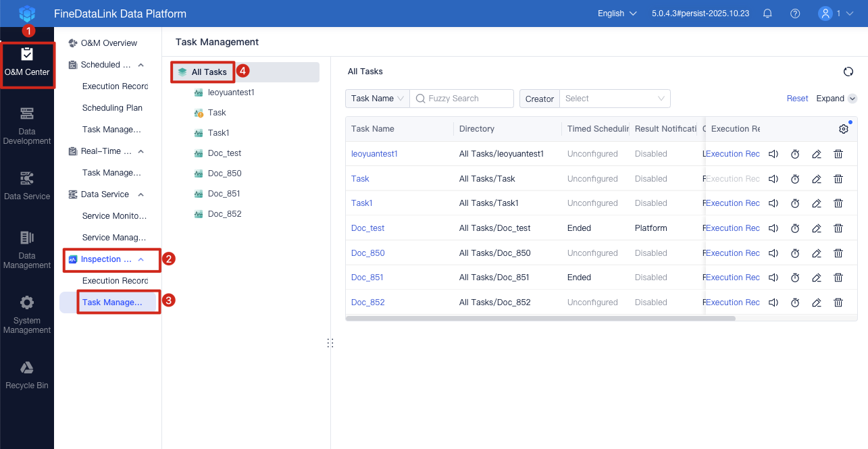The image size is (868, 449).
Task: Click edit pencil icon for Doc_851 row
Action: point(817,278)
